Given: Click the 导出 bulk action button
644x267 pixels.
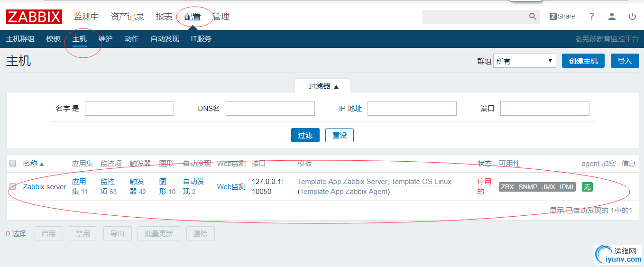Looking at the screenshot, I should point(117,233).
